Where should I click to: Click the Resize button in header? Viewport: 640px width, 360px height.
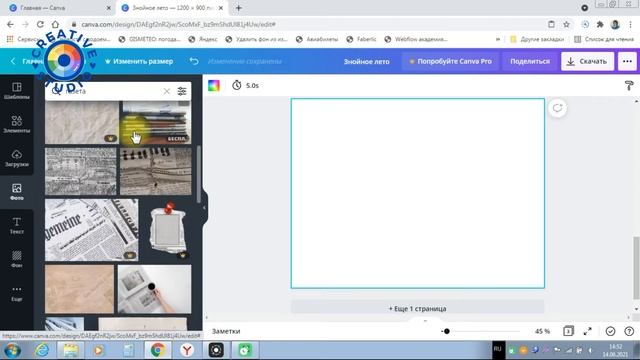click(x=139, y=61)
